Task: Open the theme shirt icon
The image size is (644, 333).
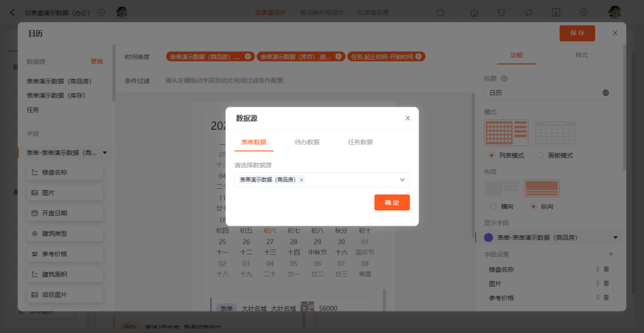Action: [x=501, y=13]
